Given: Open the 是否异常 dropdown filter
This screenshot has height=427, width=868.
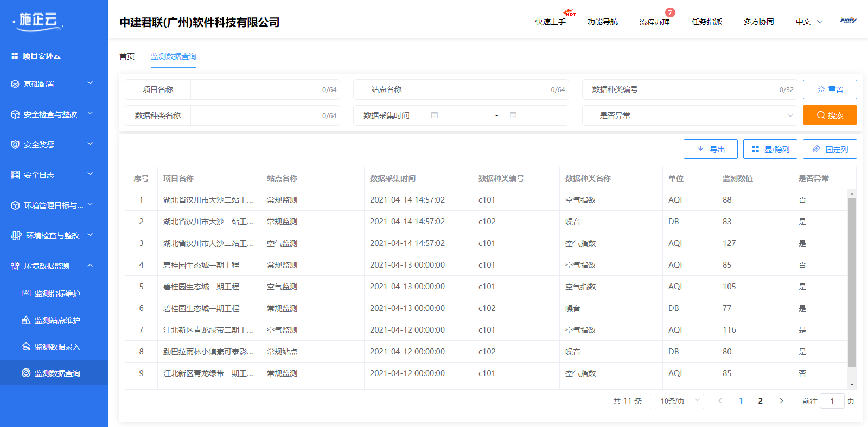Looking at the screenshot, I should click(722, 115).
